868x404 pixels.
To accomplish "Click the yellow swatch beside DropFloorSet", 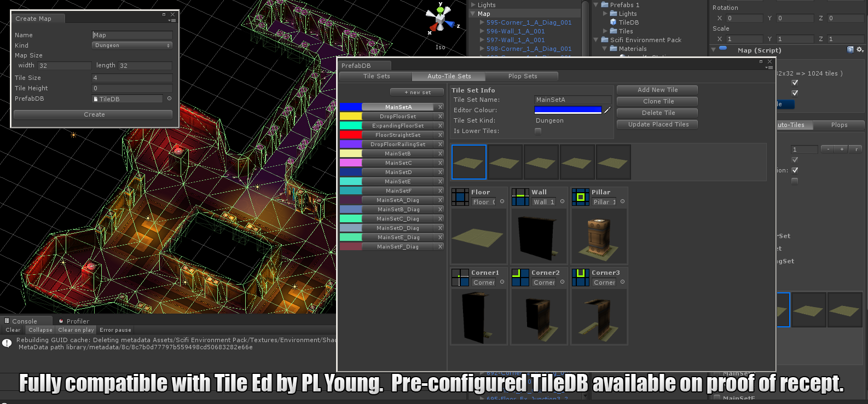I will pyautogui.click(x=351, y=116).
